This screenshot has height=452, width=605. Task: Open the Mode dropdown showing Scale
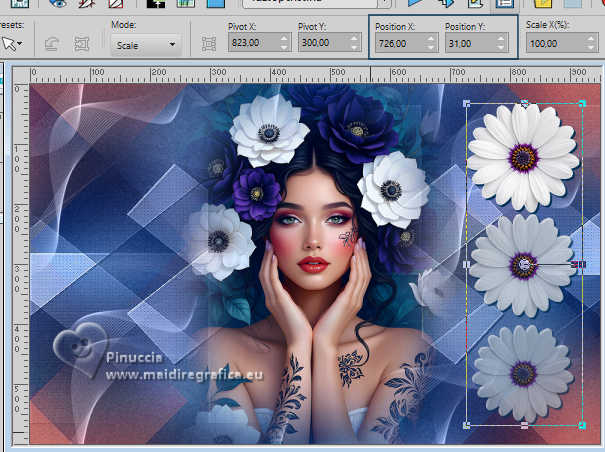pyautogui.click(x=146, y=45)
